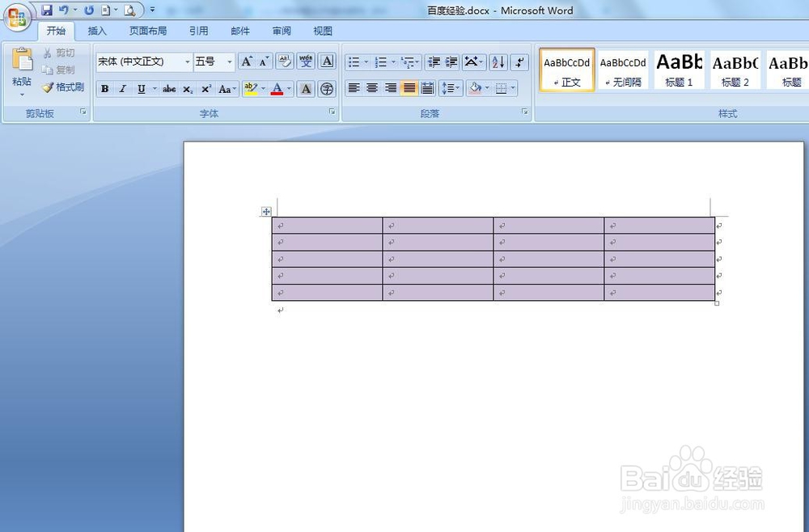Open the font size dropdown 五号
Screen dimensions: 809x532
coord(230,62)
